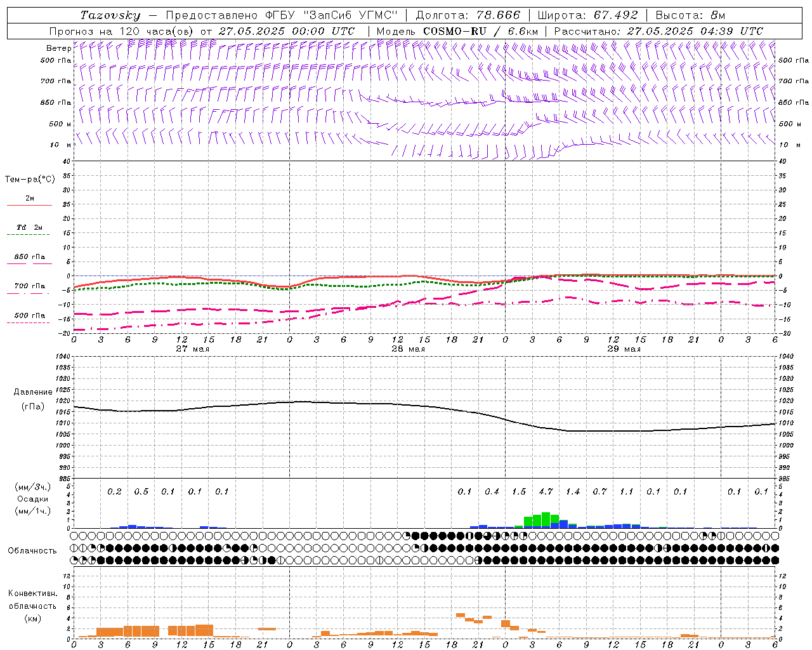Click the 4.7 precipitation value label
The height and width of the screenshot is (650, 812).
546,491
